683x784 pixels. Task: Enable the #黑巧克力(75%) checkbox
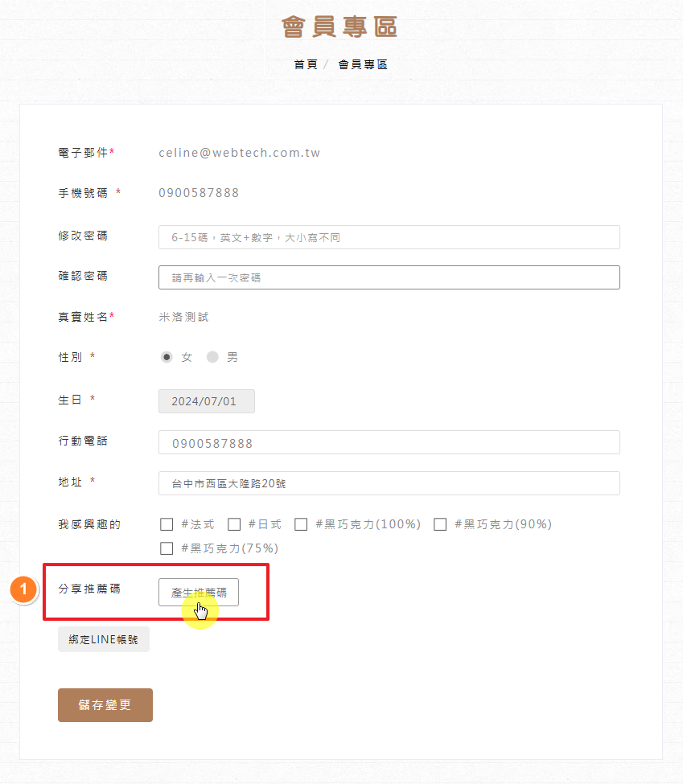tap(167, 548)
